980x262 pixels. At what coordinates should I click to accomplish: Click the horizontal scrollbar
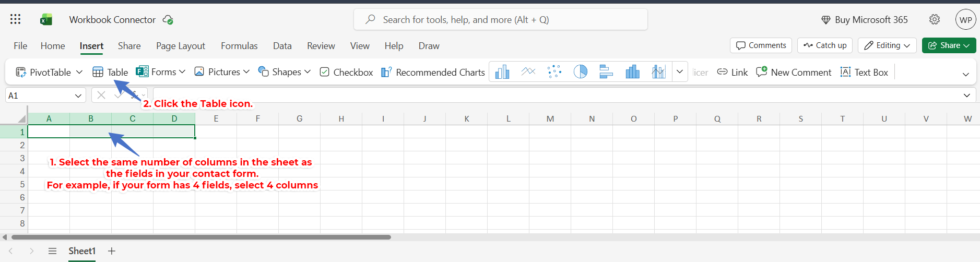coord(201,237)
